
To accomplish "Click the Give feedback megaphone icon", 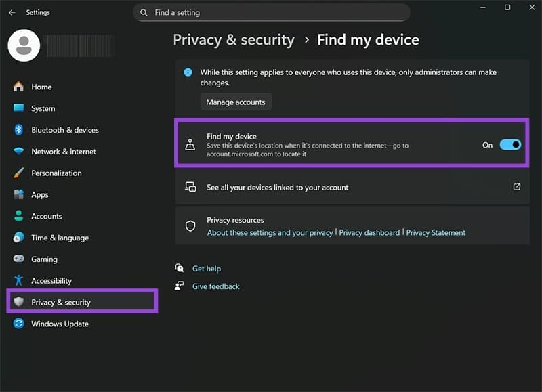I will click(179, 286).
